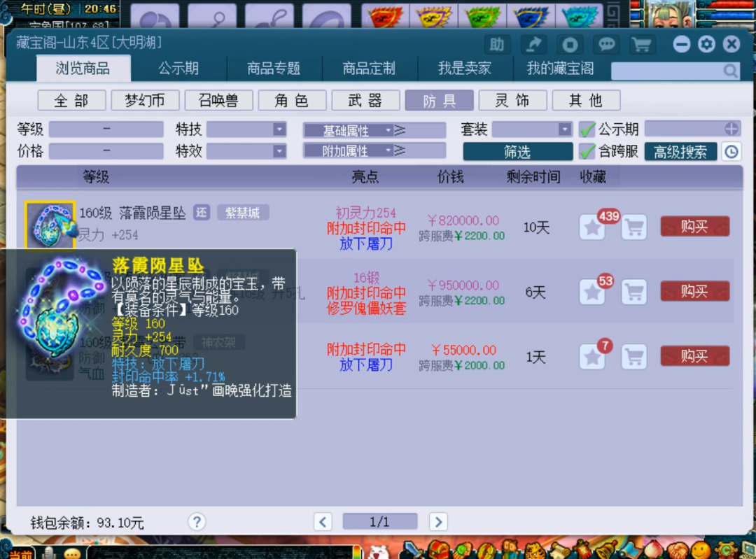Viewport: 756px width, 559px height.
Task: Open the red treasure chest icon in bottom bar
Action: click(437, 551)
